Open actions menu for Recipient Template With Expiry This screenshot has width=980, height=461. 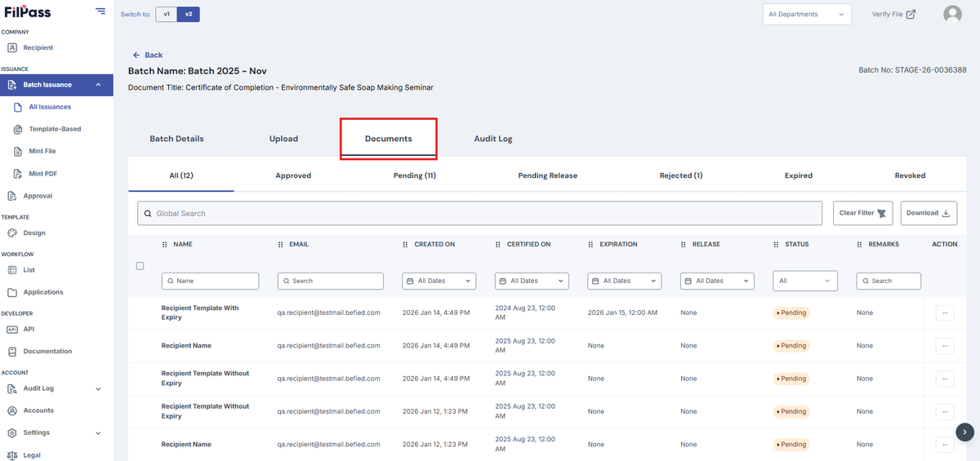pyautogui.click(x=944, y=313)
